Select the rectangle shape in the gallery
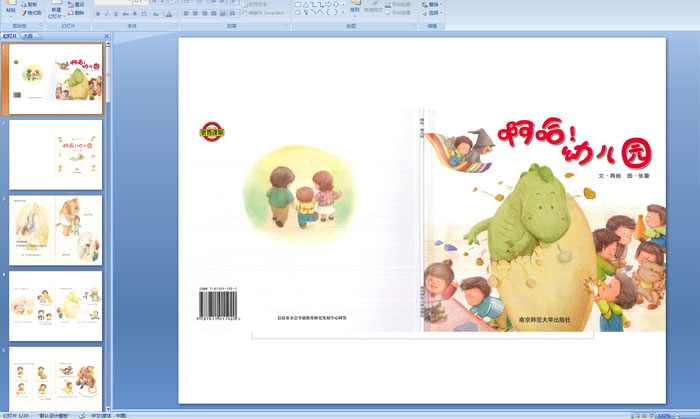The width and height of the screenshot is (700, 419). click(298, 4)
